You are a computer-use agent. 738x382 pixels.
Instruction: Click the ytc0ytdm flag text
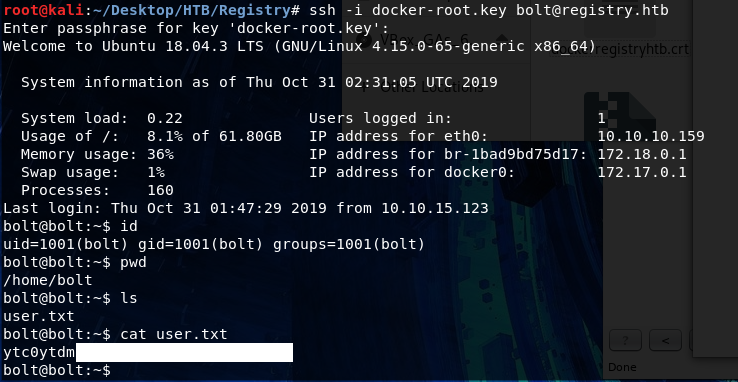39,353
